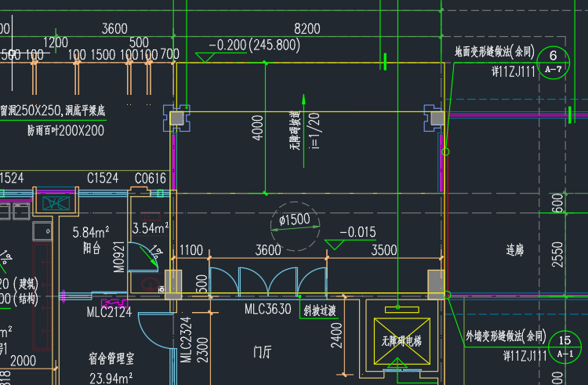This screenshot has width=588, height=385.
Task: Click detail callout circle 6 A-7
Action: [554, 62]
